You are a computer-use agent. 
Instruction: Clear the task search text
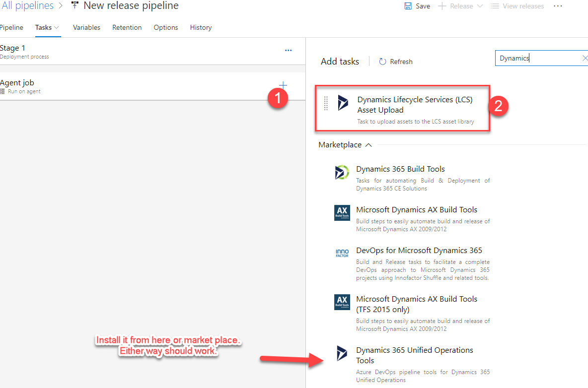(x=584, y=58)
